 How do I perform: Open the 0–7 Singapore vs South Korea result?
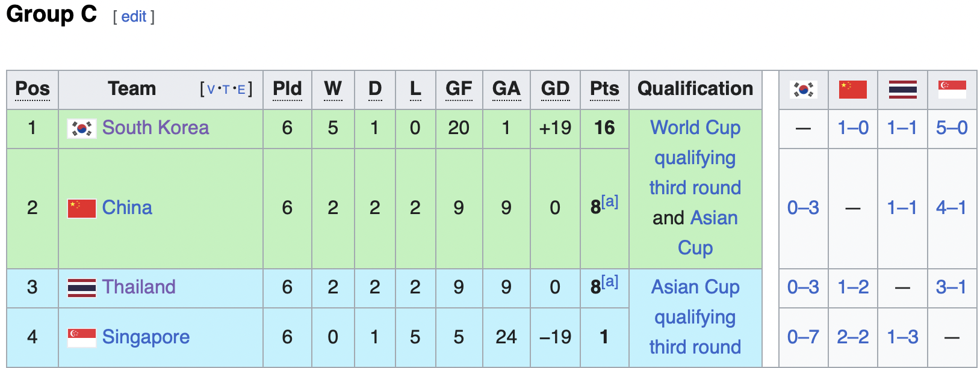point(803,337)
